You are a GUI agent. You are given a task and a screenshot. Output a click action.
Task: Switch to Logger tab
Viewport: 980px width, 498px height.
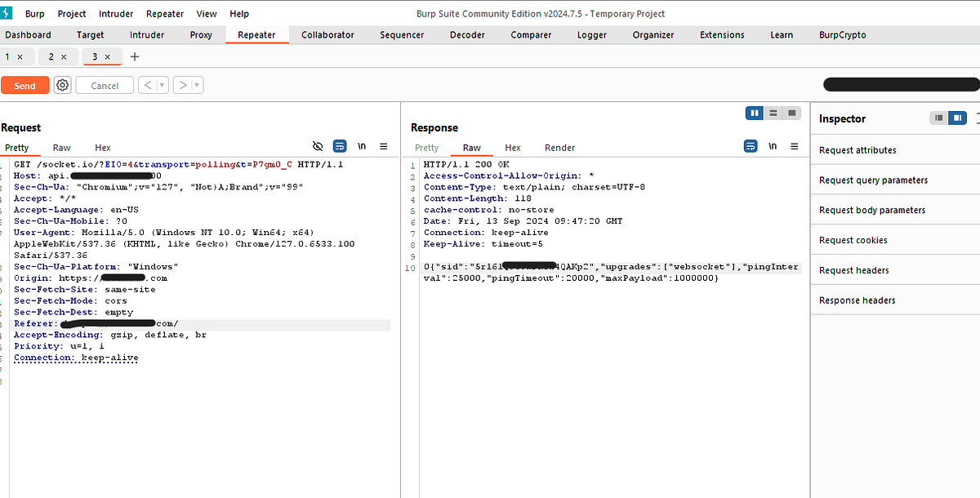coord(592,35)
